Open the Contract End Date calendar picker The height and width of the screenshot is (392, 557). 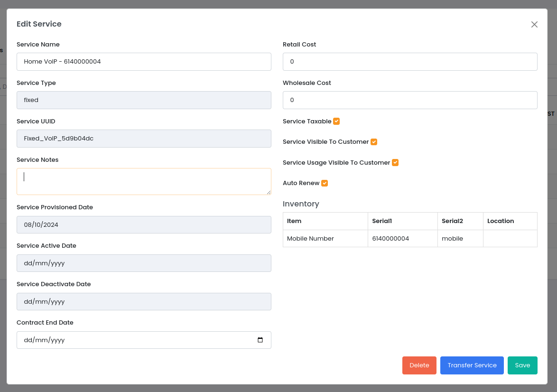[x=260, y=340]
